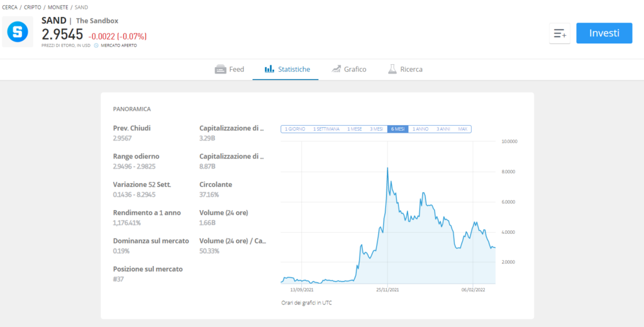644x327 pixels.
Task: Click the Orari dei grafici in UTC note
Action: [x=306, y=303]
